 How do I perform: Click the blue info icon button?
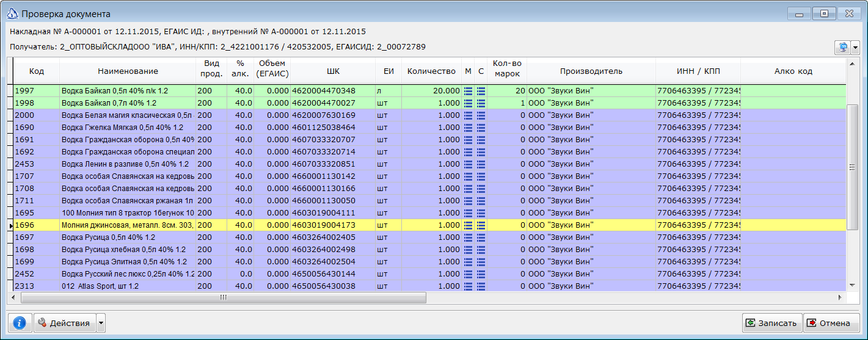pyautogui.click(x=20, y=323)
